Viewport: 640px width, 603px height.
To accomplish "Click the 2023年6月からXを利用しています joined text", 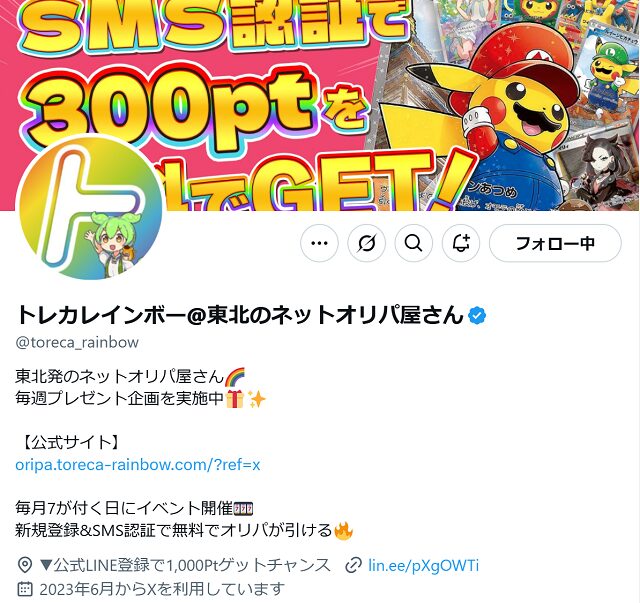I will tap(162, 589).
